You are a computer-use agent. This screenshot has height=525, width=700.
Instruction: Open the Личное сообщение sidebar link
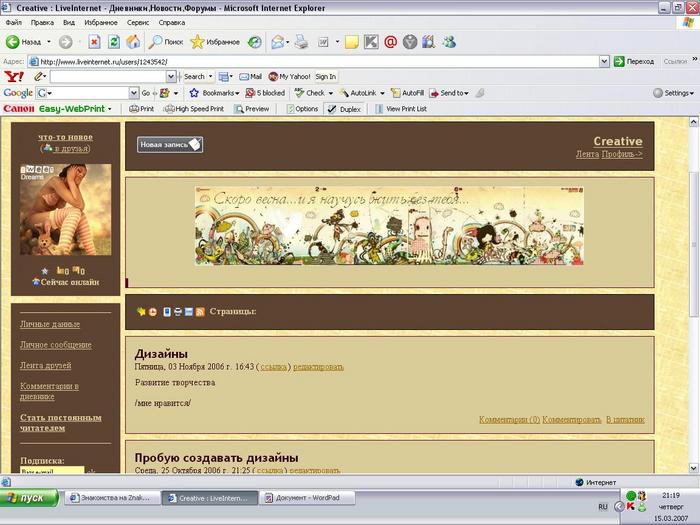57,345
